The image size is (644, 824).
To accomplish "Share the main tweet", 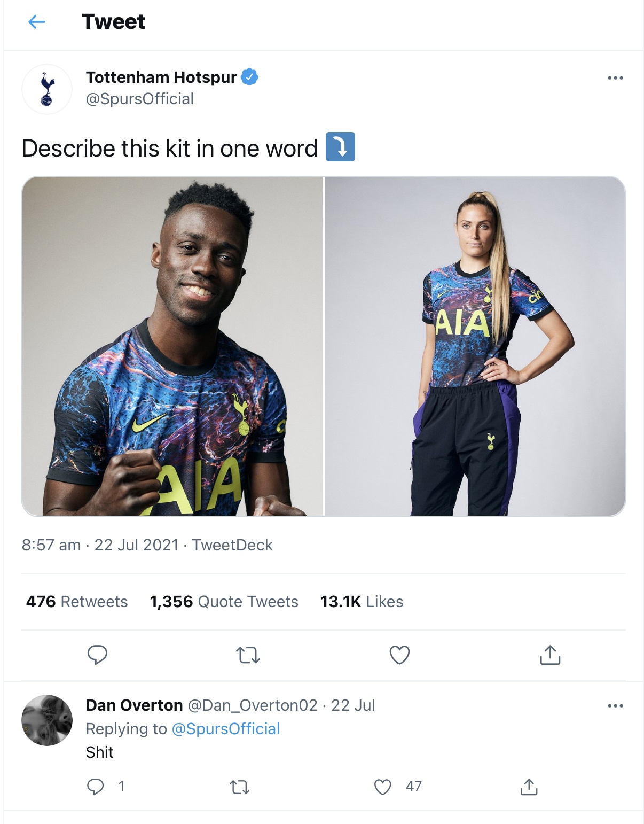I will pos(550,655).
